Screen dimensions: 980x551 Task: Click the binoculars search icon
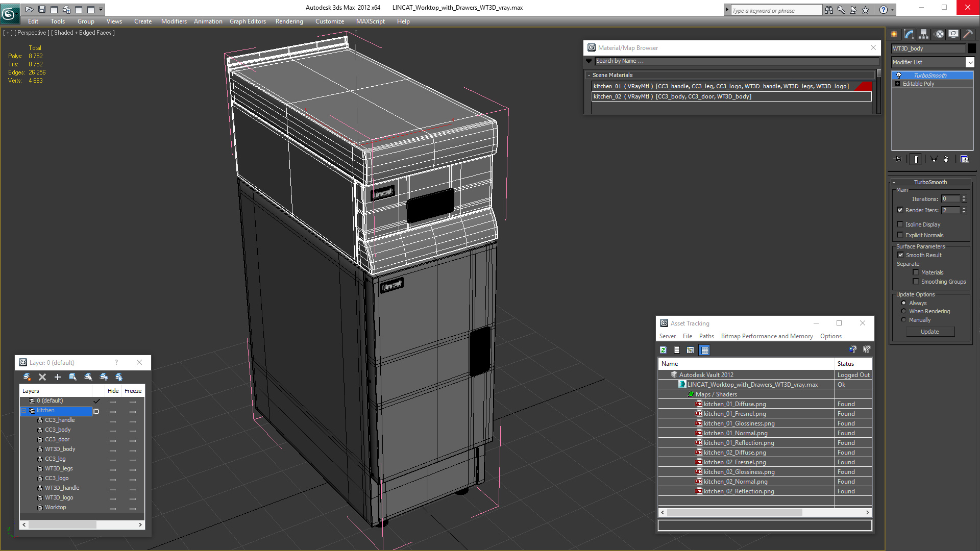829,10
